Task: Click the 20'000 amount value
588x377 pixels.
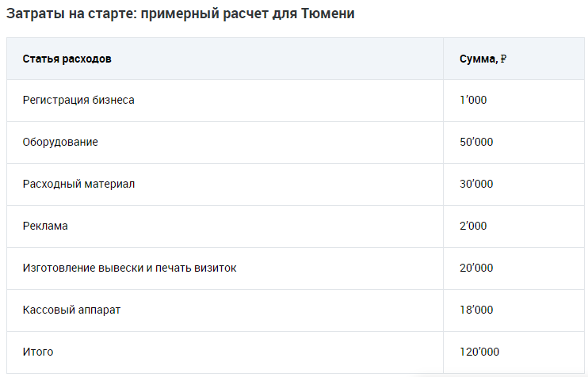Action: pyautogui.click(x=476, y=268)
